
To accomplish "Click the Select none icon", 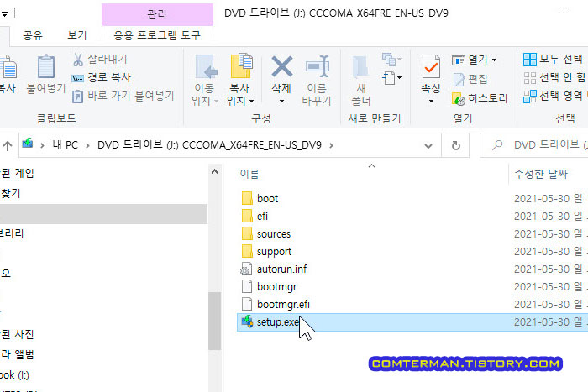I will 529,78.
